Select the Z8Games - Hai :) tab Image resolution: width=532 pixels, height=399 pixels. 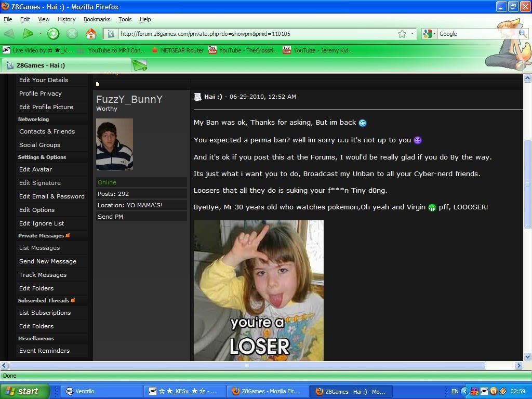(x=65, y=65)
